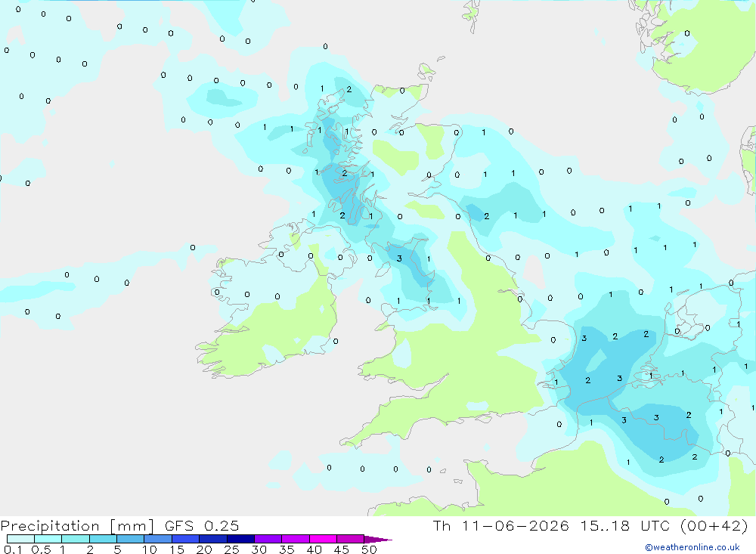
Task: Select the 35–40 mm legend color swatch
Action: pos(296,539)
